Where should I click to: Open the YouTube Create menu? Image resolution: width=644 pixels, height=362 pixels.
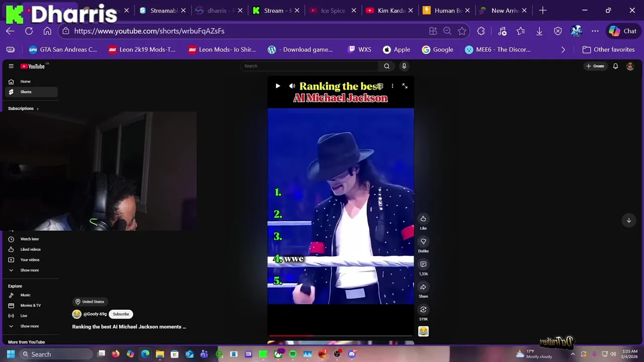pos(595,66)
